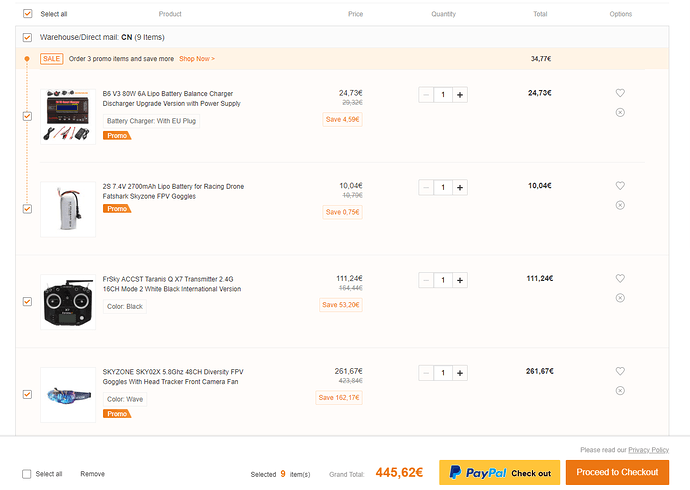Toggle Warehouse/Direct mail CN checkbox
The width and height of the screenshot is (690, 490).
(x=27, y=37)
